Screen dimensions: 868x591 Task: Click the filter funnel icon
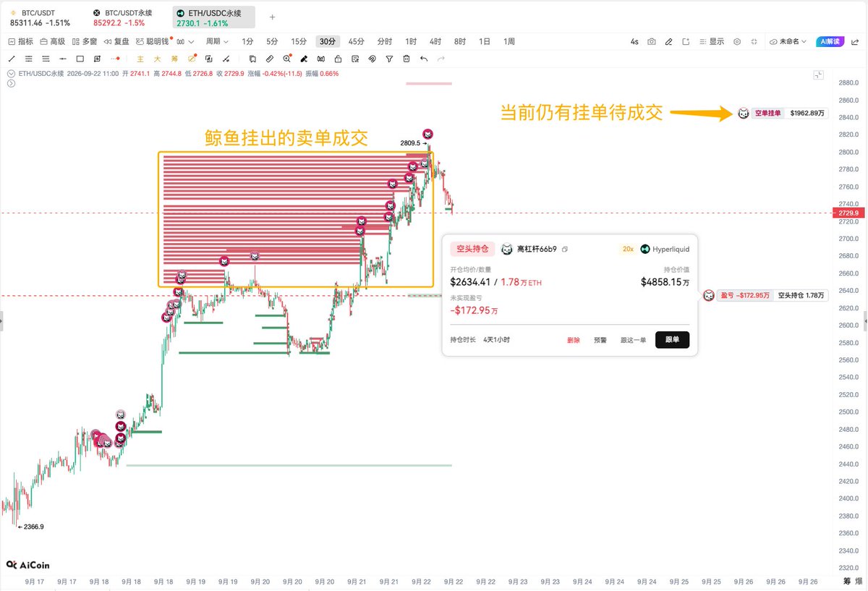point(389,59)
